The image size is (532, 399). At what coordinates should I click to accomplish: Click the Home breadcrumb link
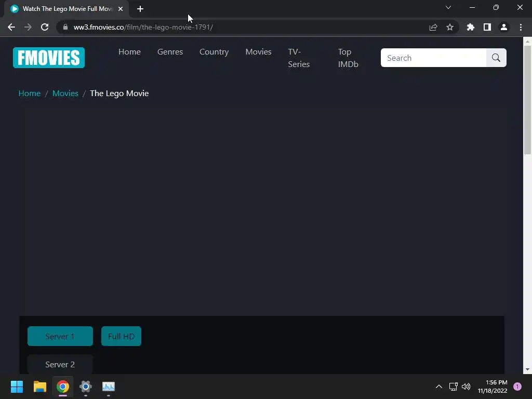[x=30, y=94]
